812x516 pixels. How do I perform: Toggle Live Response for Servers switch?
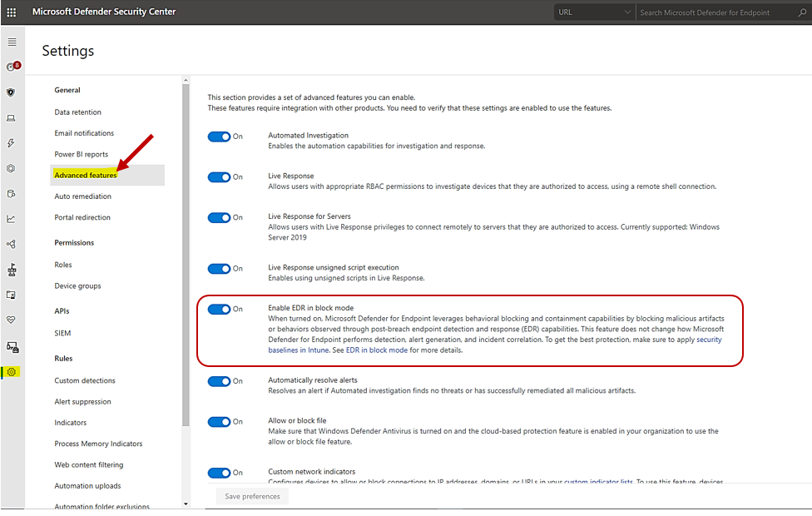coord(219,217)
